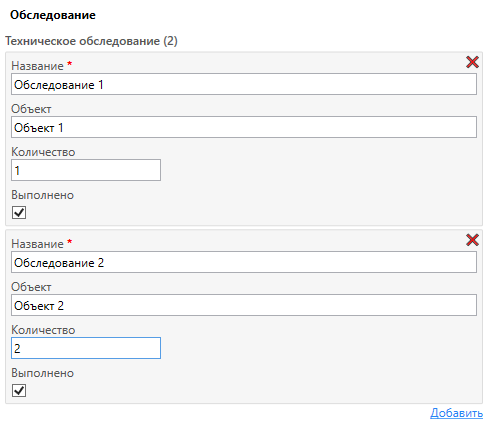Click the Название label of first record

tap(37, 66)
